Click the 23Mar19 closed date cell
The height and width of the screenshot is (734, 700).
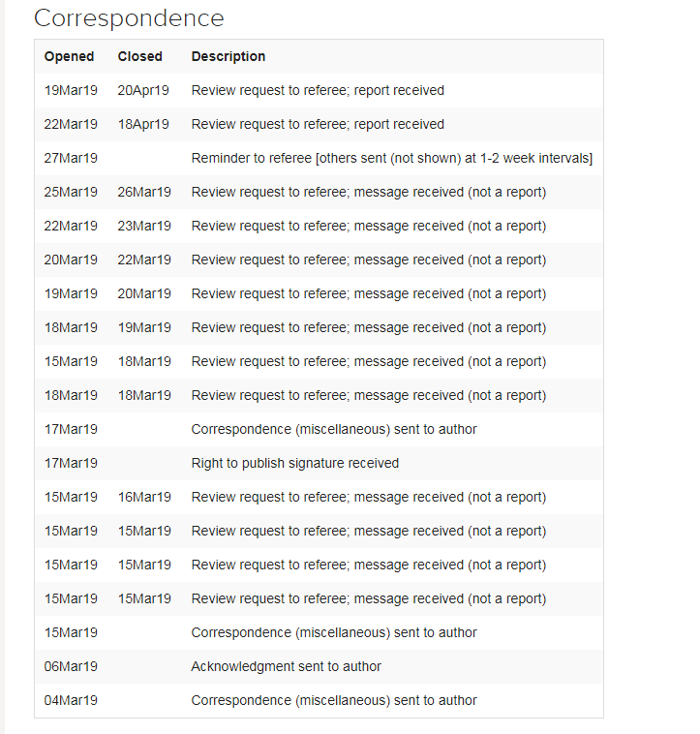pos(143,226)
